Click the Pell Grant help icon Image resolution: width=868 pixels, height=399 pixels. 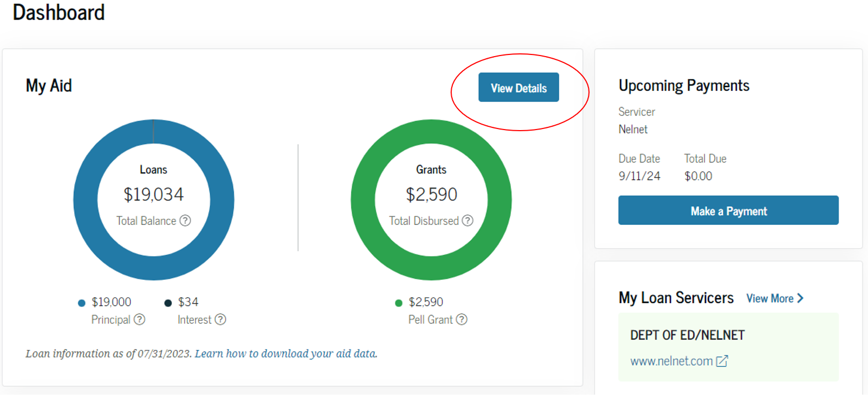462,320
